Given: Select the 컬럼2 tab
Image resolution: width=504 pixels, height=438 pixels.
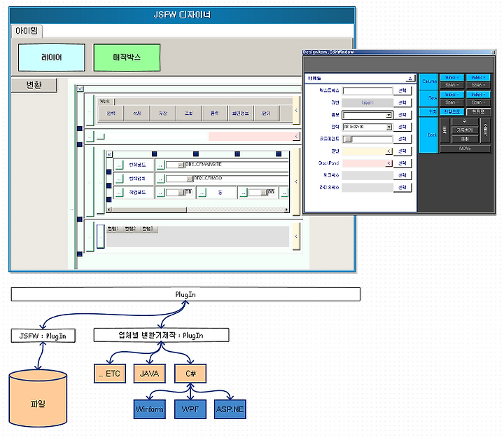Looking at the screenshot, I should pyautogui.click(x=130, y=229).
